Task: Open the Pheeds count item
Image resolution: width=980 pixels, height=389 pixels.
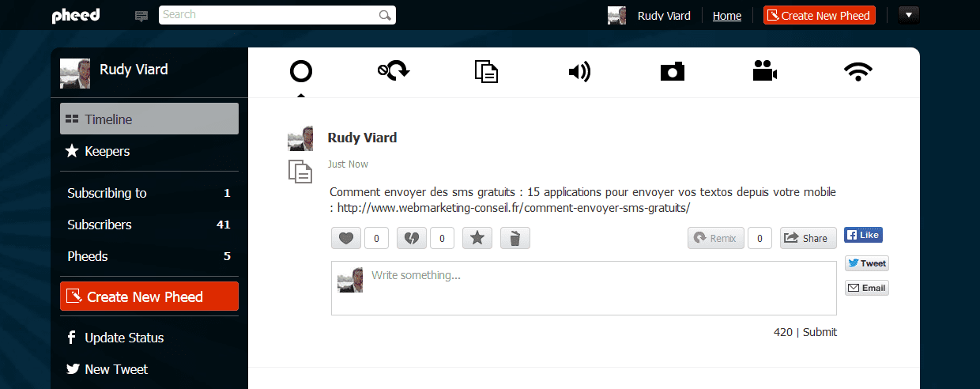Action: point(149,256)
